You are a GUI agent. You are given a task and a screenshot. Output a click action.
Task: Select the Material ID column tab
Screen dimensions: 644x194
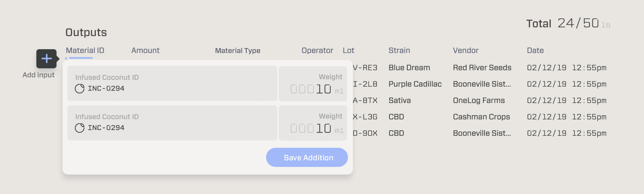coord(85,50)
